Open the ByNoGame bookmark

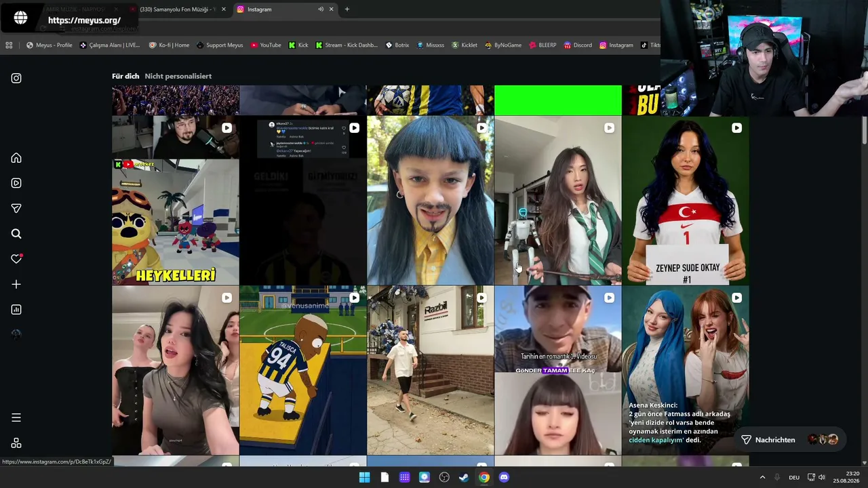point(503,45)
